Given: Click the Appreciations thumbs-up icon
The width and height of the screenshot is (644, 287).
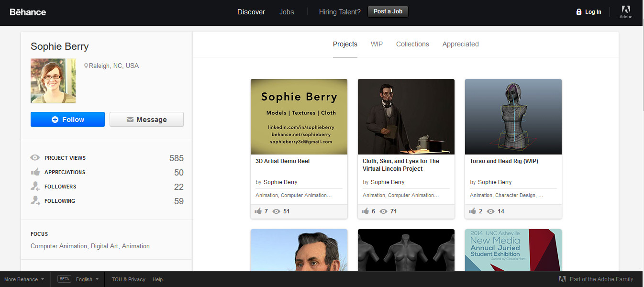Looking at the screenshot, I should point(35,172).
